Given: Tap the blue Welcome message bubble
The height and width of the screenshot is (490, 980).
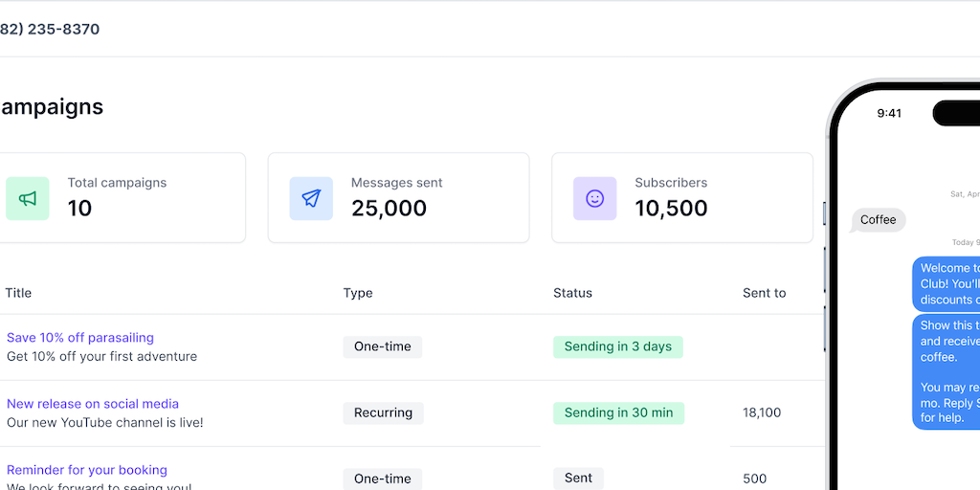Looking at the screenshot, I should 947,283.
